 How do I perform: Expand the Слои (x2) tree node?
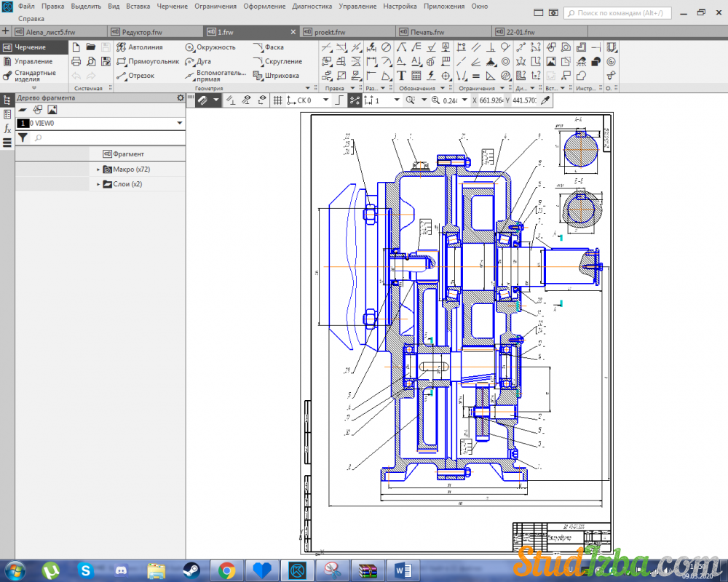[x=98, y=185]
